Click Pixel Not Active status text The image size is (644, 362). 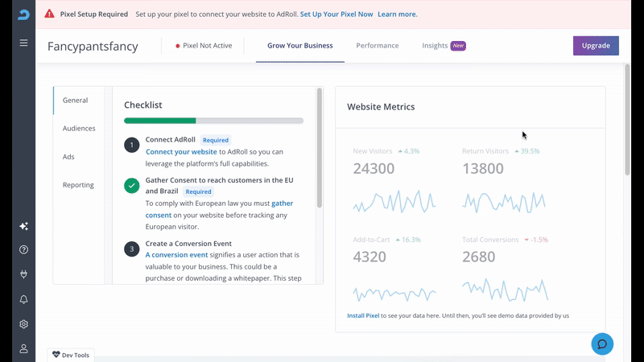tap(208, 46)
